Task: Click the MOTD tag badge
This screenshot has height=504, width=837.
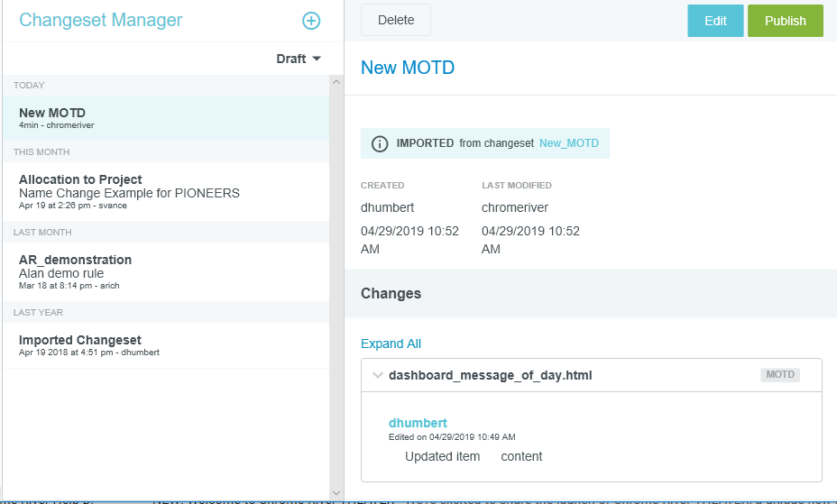Action: click(779, 374)
